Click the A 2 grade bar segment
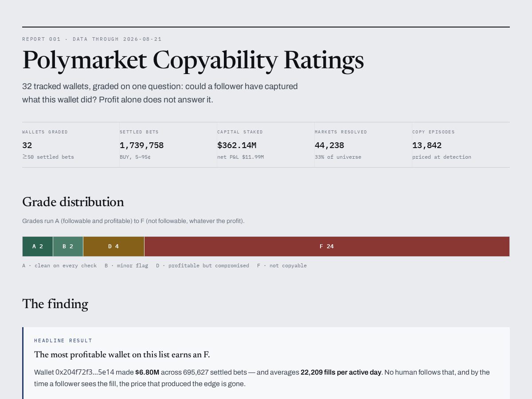Image resolution: width=532 pixels, height=399 pixels. tap(38, 246)
